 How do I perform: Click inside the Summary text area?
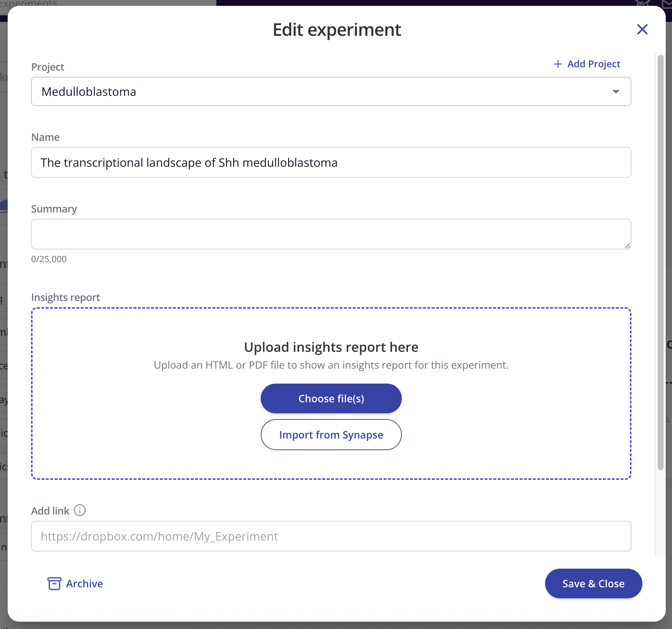coord(331,234)
